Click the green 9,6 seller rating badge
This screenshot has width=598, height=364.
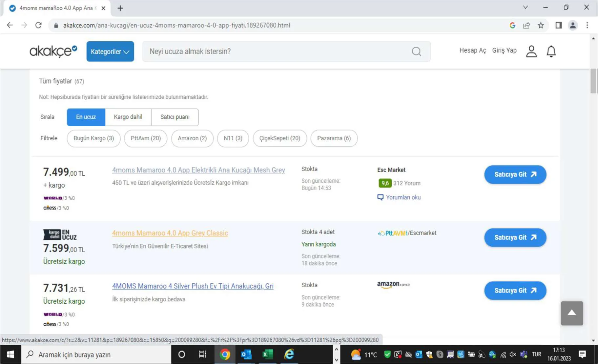tap(385, 183)
